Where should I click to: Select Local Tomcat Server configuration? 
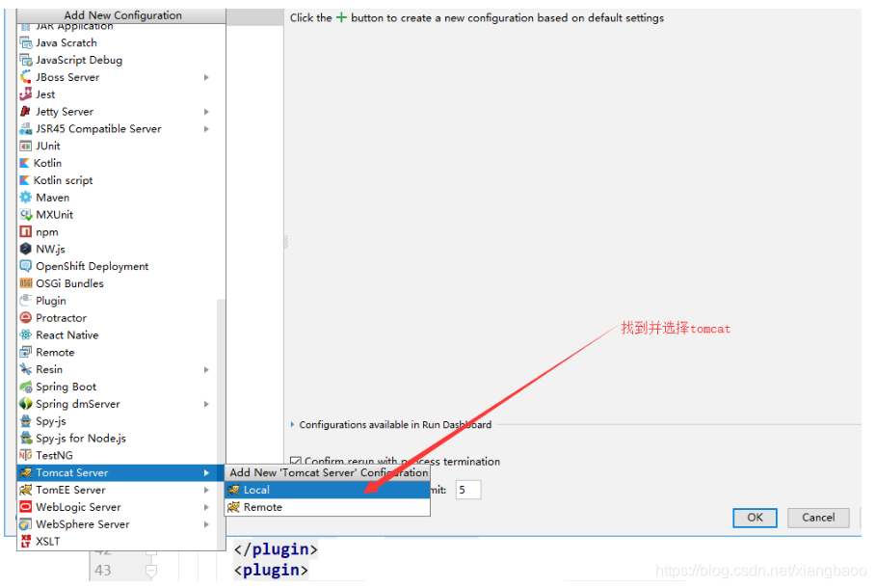tap(328, 491)
